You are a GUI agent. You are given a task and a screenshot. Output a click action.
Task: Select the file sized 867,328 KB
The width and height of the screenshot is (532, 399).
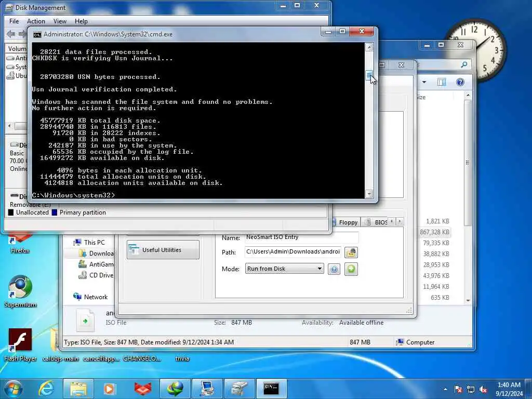434,232
